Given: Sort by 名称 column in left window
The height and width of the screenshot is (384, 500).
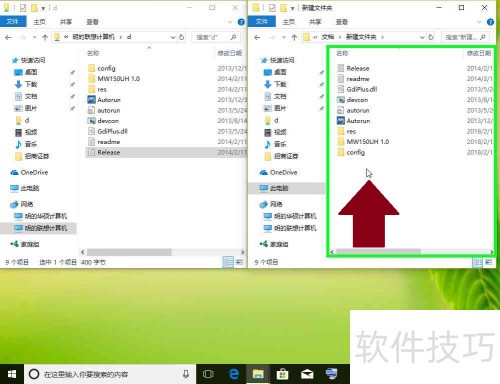Looking at the screenshot, I should 93,53.
